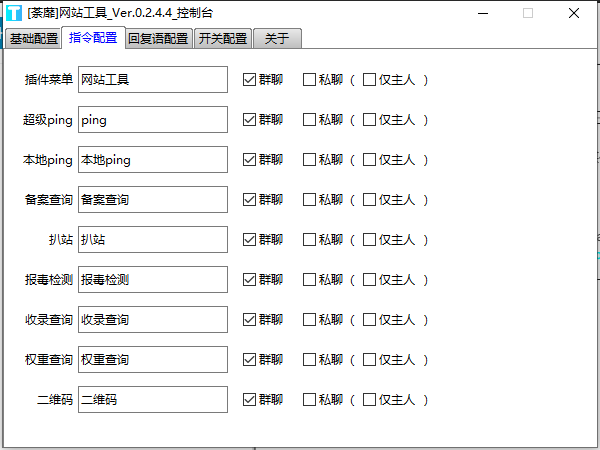Toggle 群聊 for 收录查询
This screenshot has height=450, width=600.
[250, 320]
